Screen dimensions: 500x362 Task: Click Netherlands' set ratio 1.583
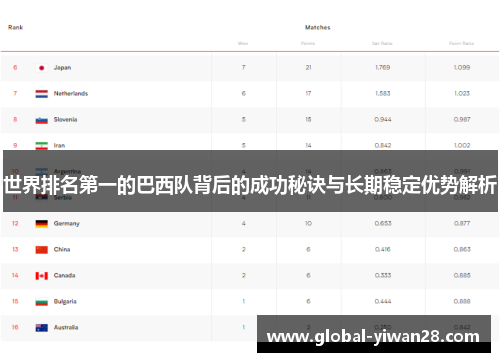[383, 93]
